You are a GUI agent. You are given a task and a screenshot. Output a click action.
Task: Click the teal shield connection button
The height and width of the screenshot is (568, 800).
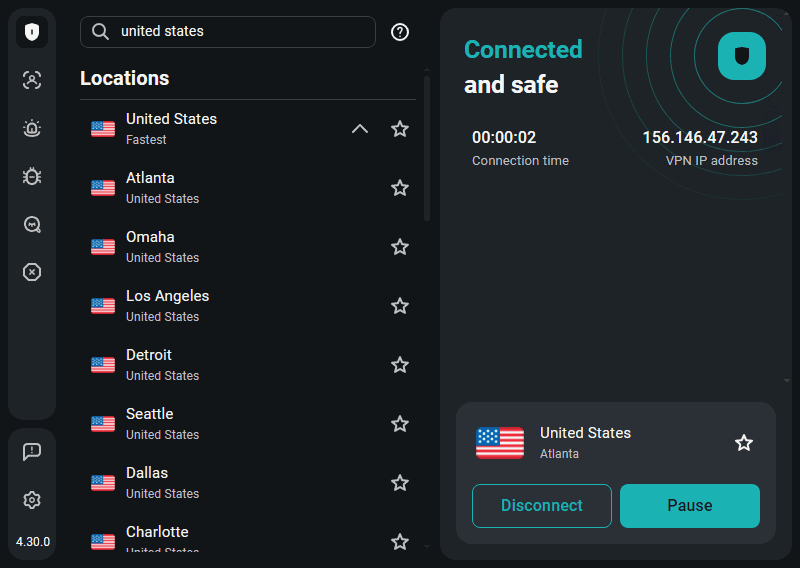pos(742,56)
